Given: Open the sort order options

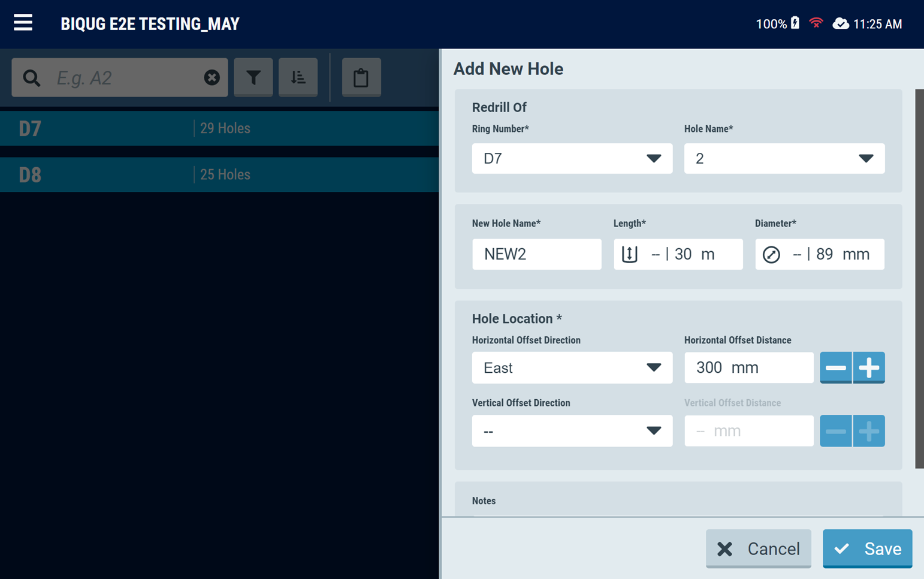Looking at the screenshot, I should (x=298, y=77).
